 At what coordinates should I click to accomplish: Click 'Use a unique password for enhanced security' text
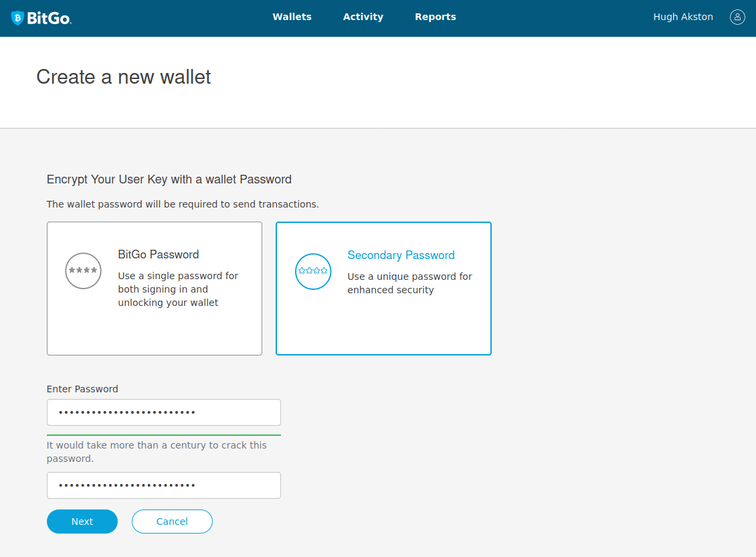pyautogui.click(x=410, y=283)
